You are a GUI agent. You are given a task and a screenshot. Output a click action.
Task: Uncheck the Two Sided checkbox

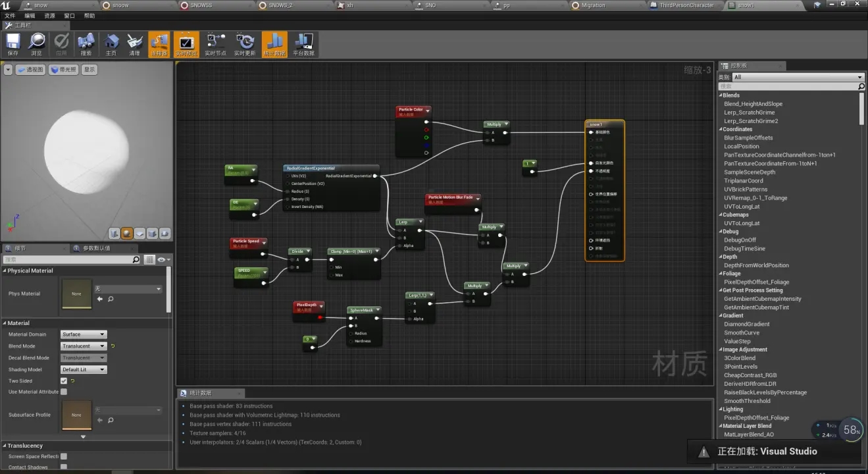click(64, 381)
